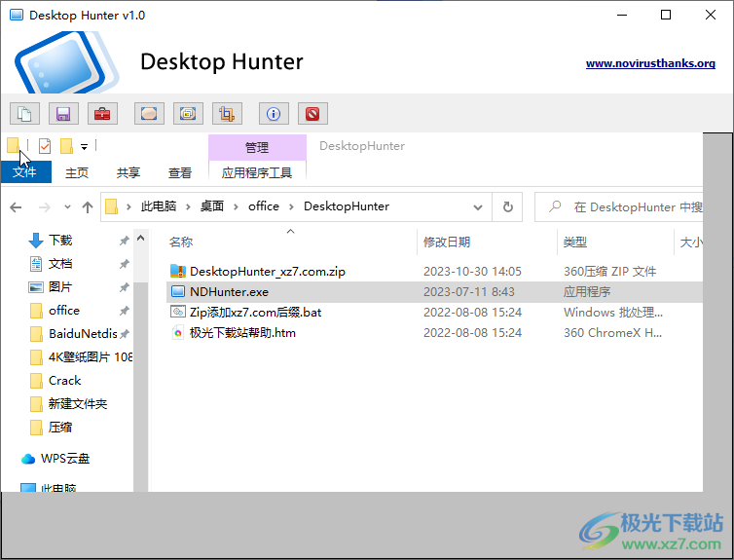
Task: Click the Desktop Hunter logo image
Action: coord(66,62)
